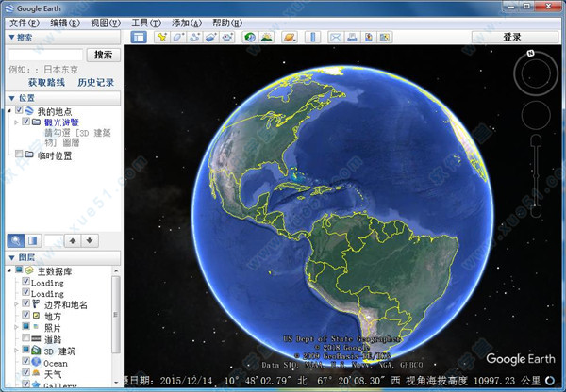566x392 pixels.
Task: Click the search text input field
Action: click(44, 56)
